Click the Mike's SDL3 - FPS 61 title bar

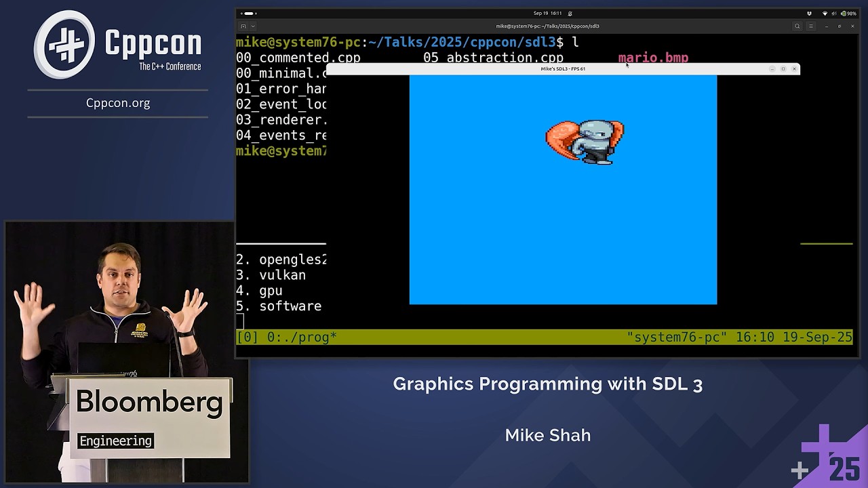(x=563, y=68)
